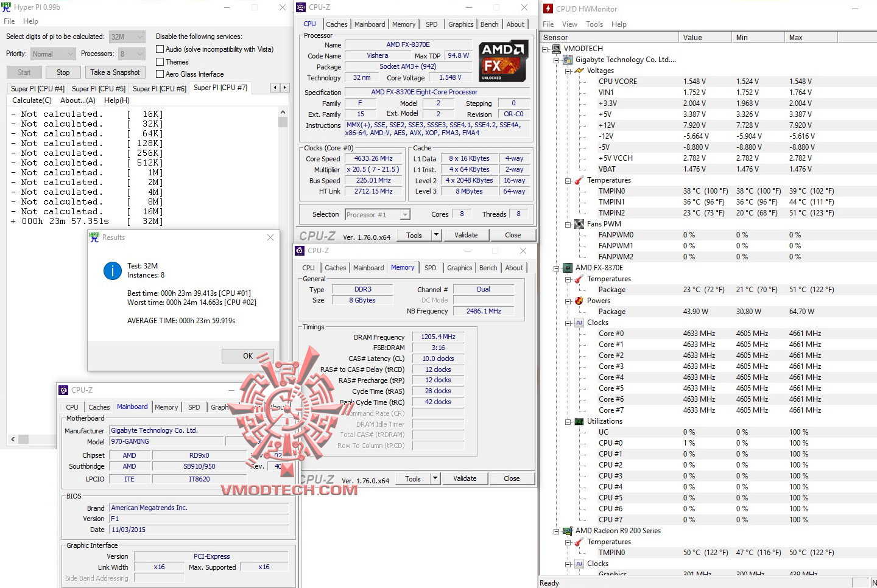
Task: Open the Calculate(C) menu in Super PI
Action: coord(32,100)
